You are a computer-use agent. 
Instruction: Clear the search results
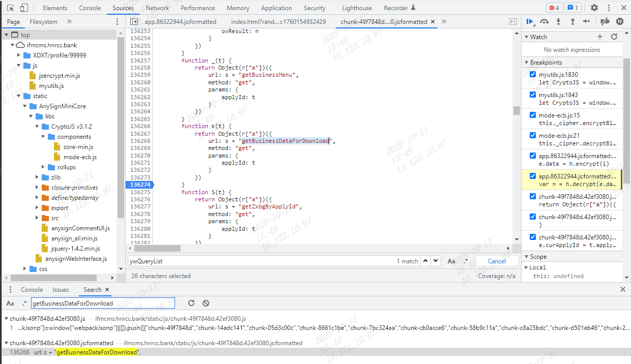click(206, 304)
